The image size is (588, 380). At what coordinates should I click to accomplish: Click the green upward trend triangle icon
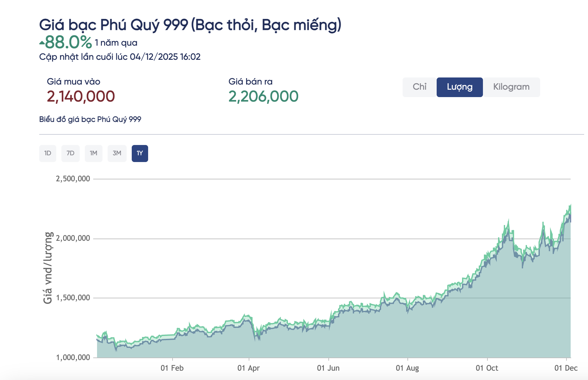(x=42, y=43)
